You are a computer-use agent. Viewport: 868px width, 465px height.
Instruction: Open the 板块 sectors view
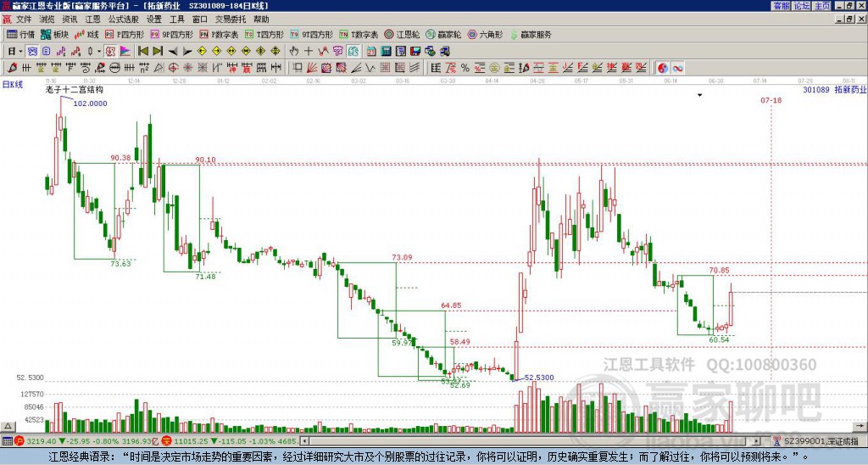[x=53, y=34]
